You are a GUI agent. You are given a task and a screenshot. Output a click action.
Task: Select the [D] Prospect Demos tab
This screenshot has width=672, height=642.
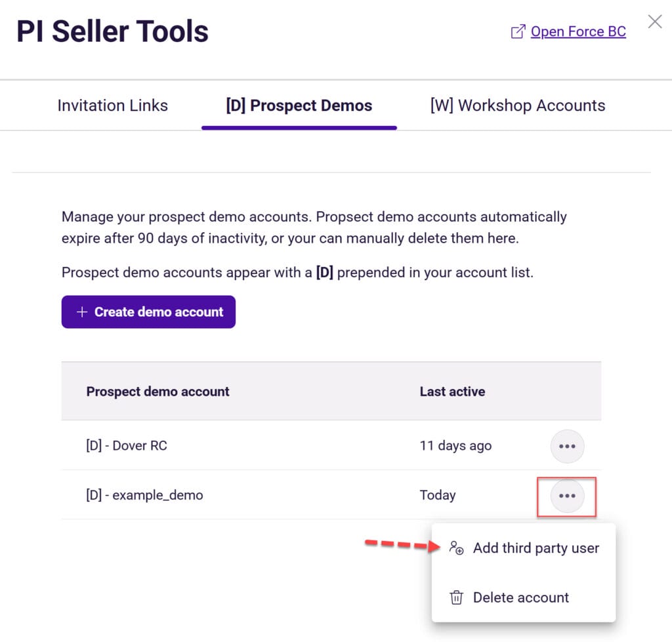coord(299,106)
